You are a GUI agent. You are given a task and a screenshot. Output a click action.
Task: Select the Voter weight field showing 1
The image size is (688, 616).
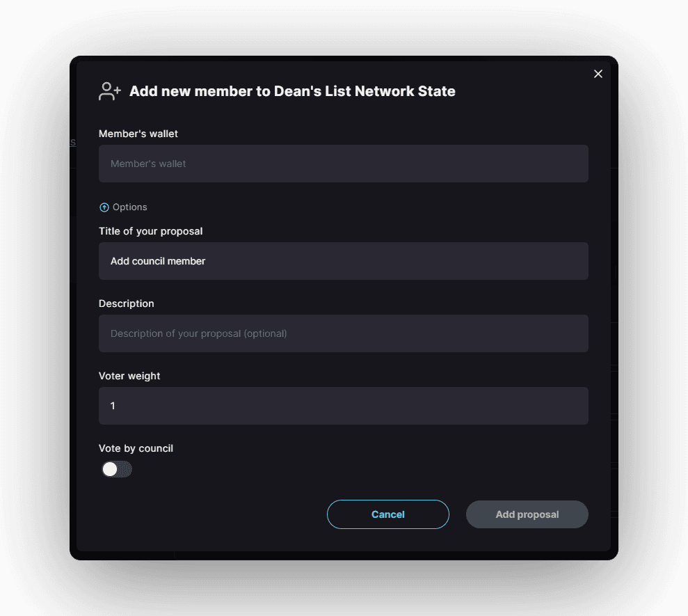(344, 406)
